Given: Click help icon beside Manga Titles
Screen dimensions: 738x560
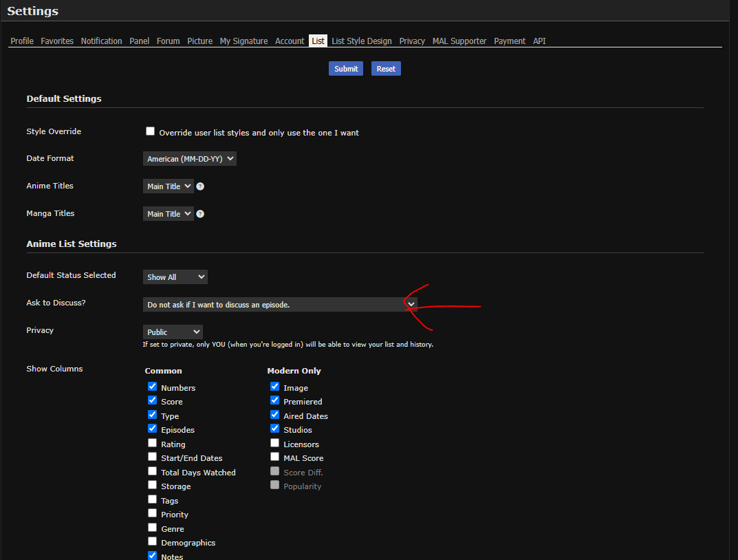Looking at the screenshot, I should 200,214.
